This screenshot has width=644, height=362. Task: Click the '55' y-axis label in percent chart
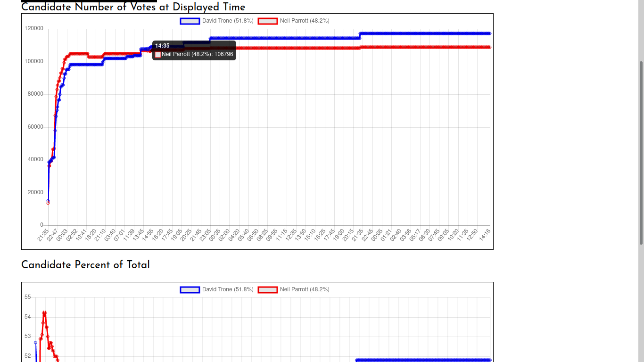(x=28, y=297)
